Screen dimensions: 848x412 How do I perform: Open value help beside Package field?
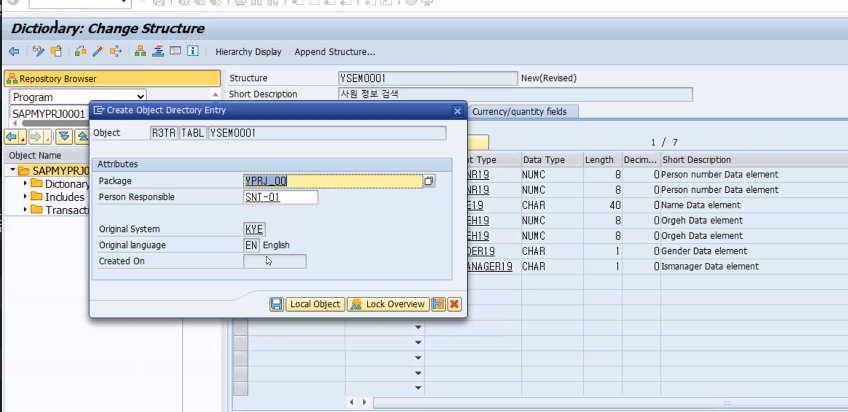click(429, 181)
